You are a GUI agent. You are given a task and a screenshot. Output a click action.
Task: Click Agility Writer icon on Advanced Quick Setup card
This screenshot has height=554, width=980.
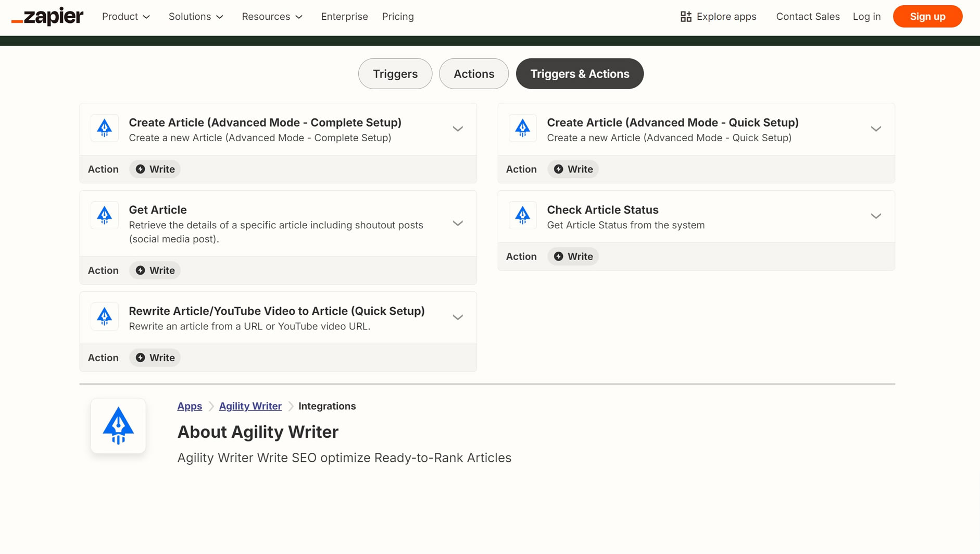[523, 128]
